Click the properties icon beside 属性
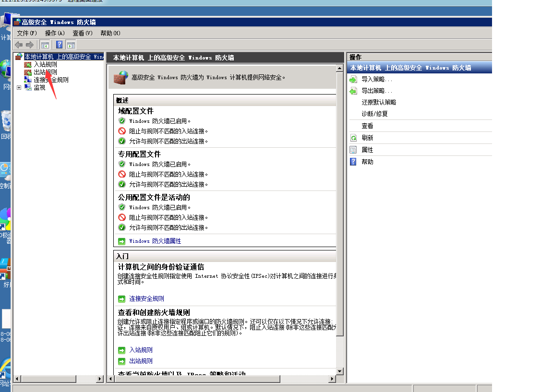The height and width of the screenshot is (392, 553). click(x=353, y=150)
